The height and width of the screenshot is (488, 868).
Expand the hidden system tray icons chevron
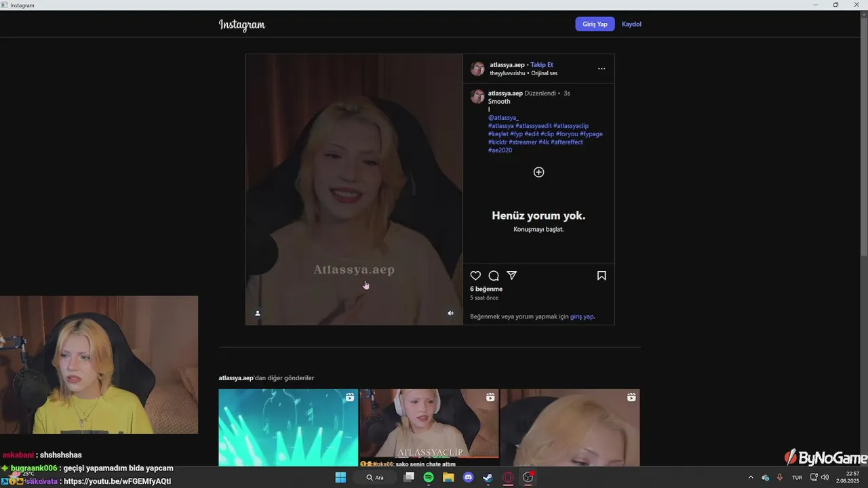750,478
